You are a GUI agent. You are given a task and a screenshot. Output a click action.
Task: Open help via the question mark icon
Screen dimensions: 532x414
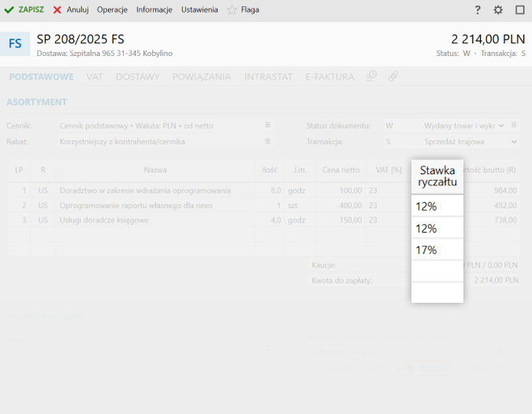(478, 10)
